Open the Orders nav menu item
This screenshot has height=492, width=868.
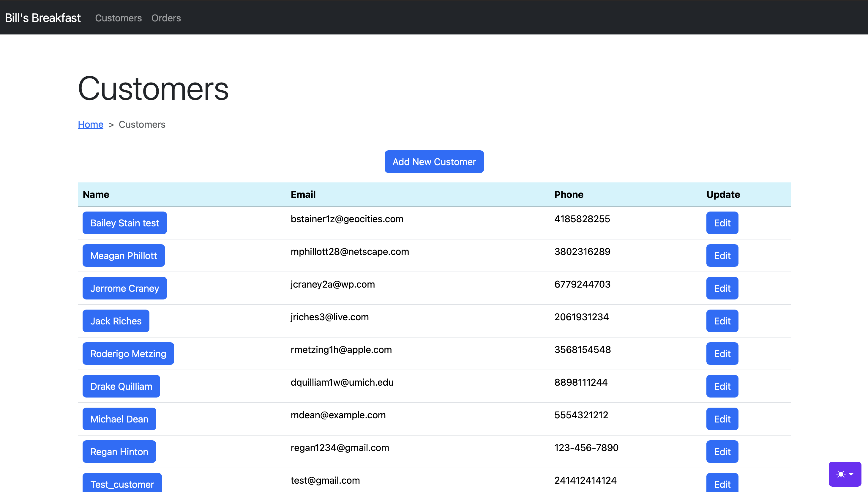click(x=166, y=18)
